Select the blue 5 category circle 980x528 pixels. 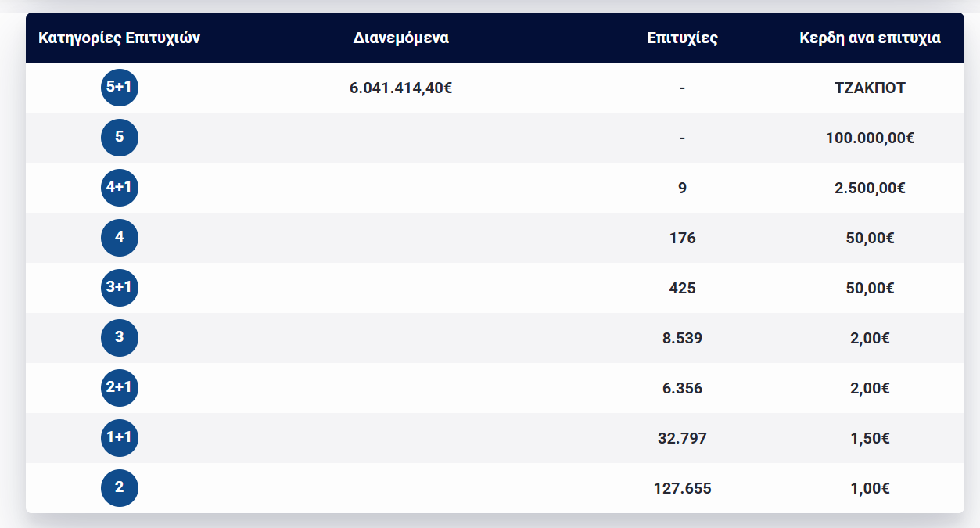120,138
